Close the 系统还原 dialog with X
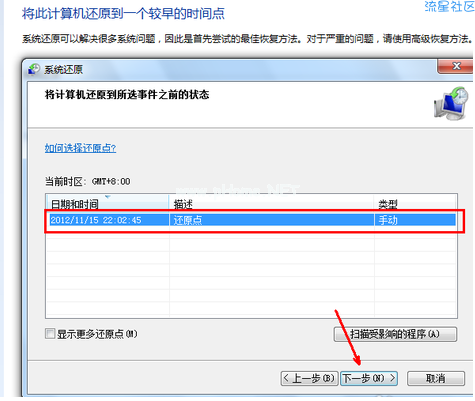This screenshot has width=475, height=401. click(x=456, y=66)
